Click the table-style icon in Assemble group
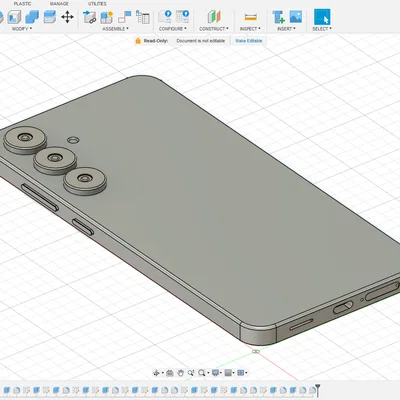Screen dimensions: 400x400 coord(143,17)
